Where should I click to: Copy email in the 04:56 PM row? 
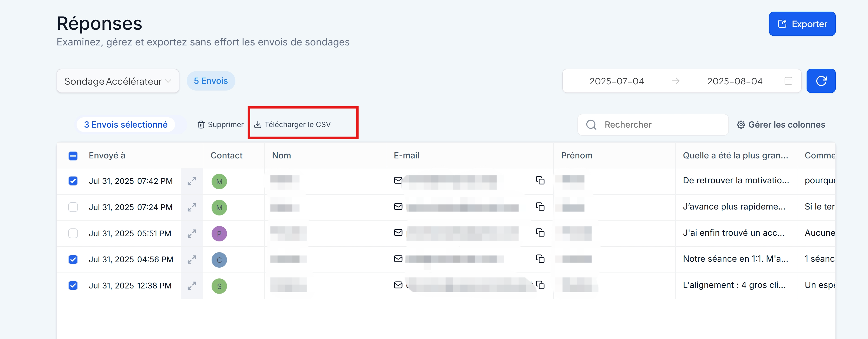coord(540,259)
